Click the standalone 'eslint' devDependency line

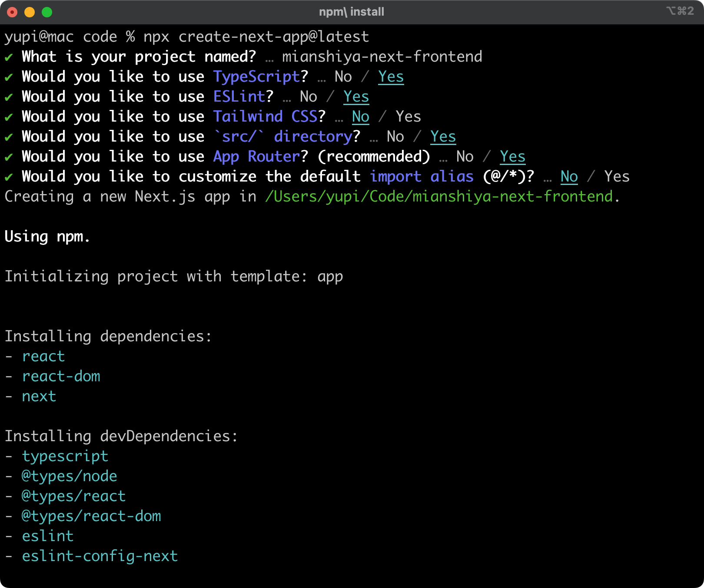click(x=48, y=536)
